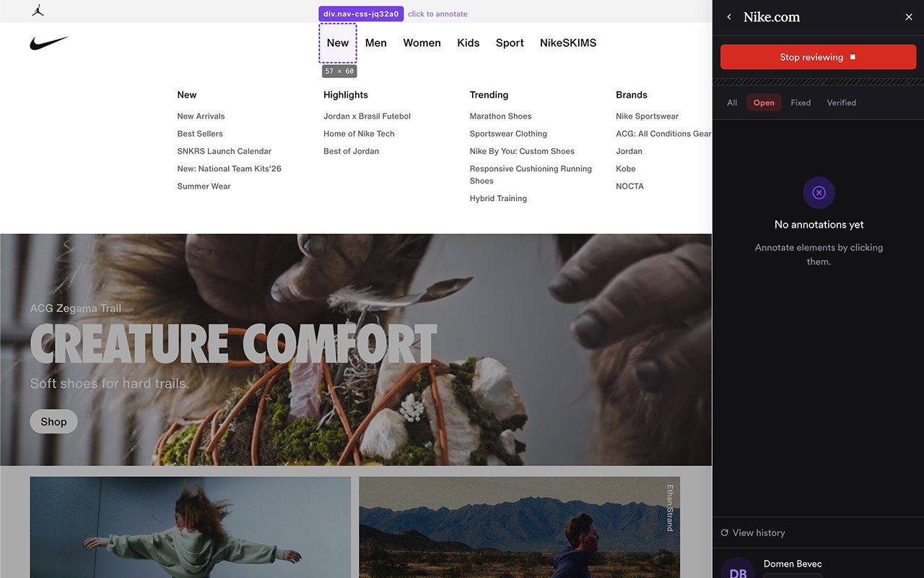The height and width of the screenshot is (578, 924).
Task: Open Home of Nike Tech link
Action: click(x=359, y=134)
